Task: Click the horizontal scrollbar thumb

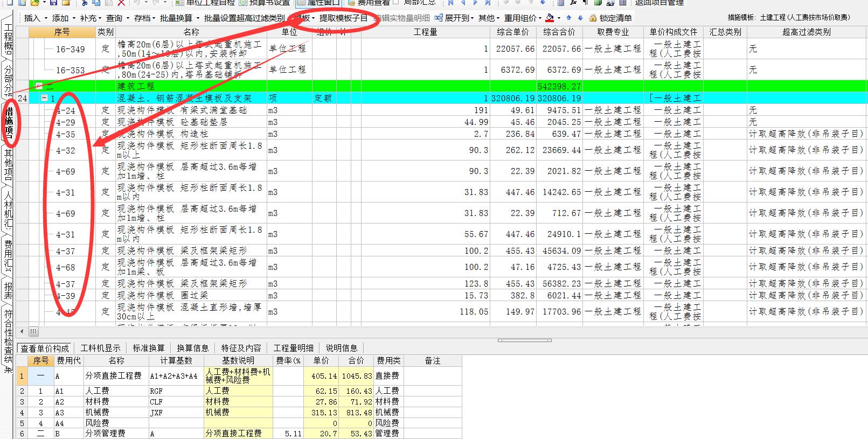Action: 34,331
